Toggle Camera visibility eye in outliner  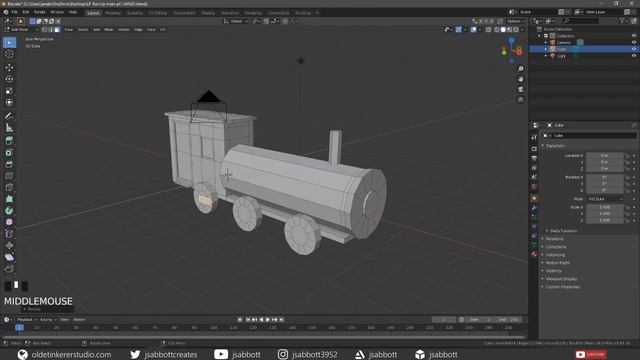pos(634,42)
